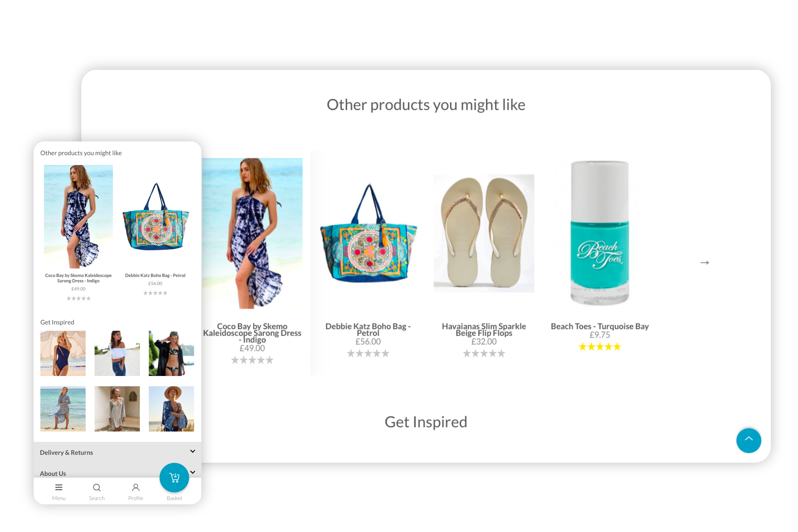Open Debbie Katz Boho Bag - Petrol link in mobile view
Screen dimensions: 798x532
coord(155,275)
